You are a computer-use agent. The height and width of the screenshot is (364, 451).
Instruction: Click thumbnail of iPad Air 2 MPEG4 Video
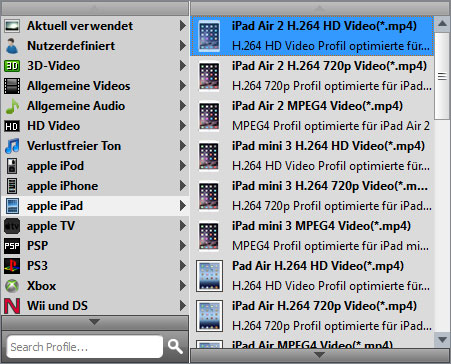pos(209,116)
